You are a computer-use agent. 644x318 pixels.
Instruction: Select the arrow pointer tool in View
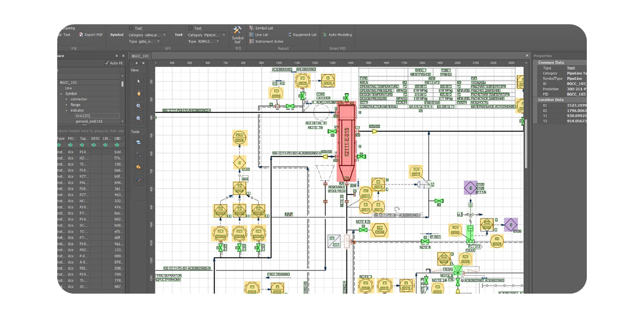point(139,81)
